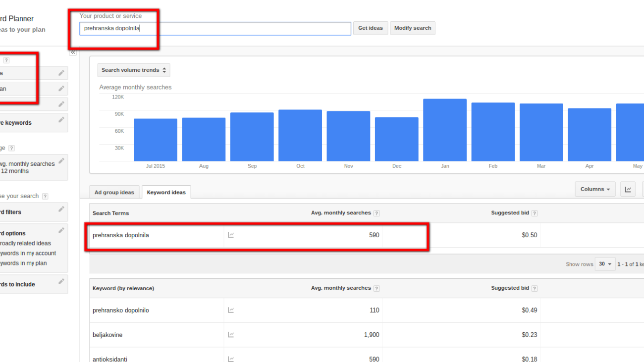644x362 pixels.
Task: Select the Keyword ideas tab
Action: 166,193
